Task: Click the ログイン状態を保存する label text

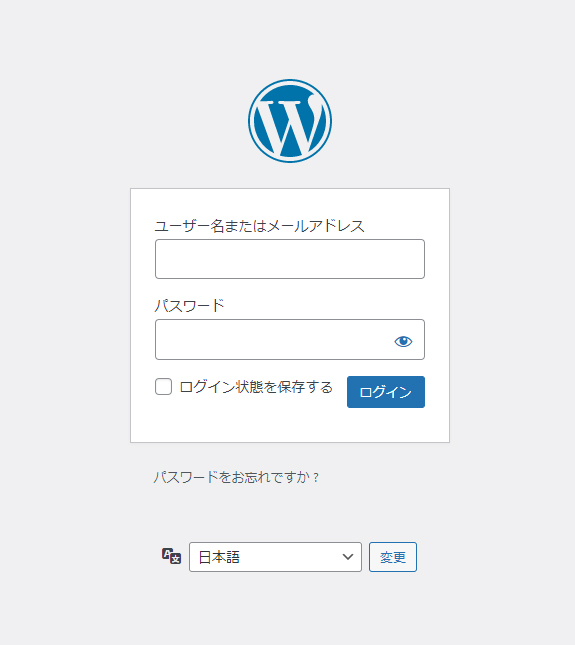Action: click(256, 387)
